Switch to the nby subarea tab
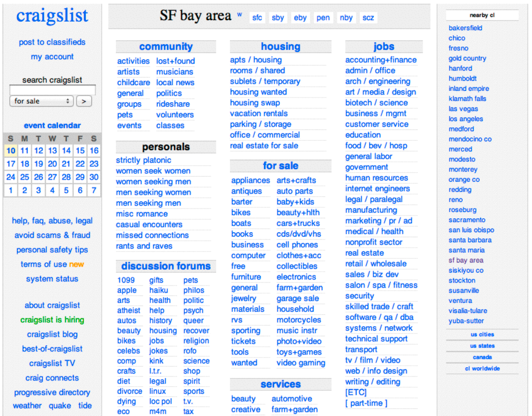The image size is (532, 416). click(x=347, y=17)
